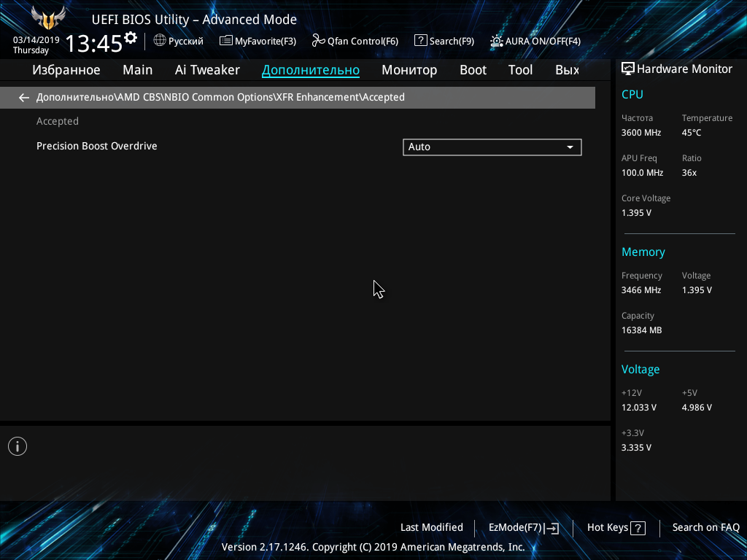Image resolution: width=747 pixels, height=560 pixels.
Task: Launch Qfan Control(F6) label
Action: point(363,42)
